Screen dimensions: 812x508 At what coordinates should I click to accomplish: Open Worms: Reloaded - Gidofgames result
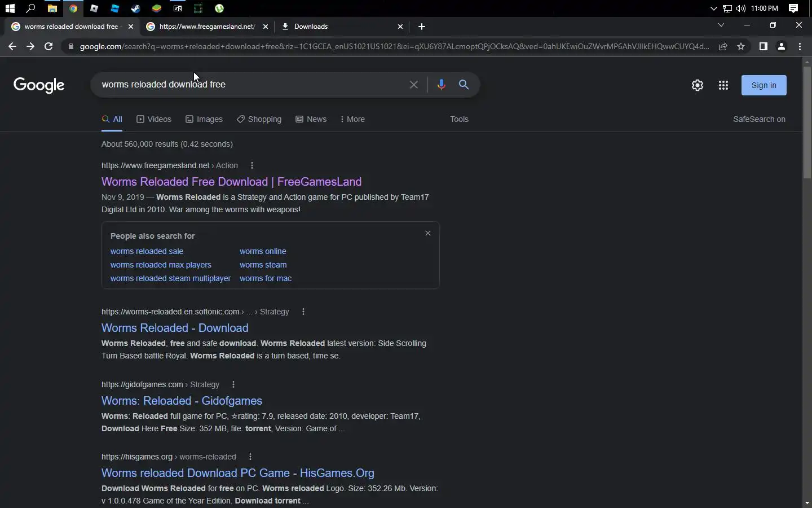[182, 401]
